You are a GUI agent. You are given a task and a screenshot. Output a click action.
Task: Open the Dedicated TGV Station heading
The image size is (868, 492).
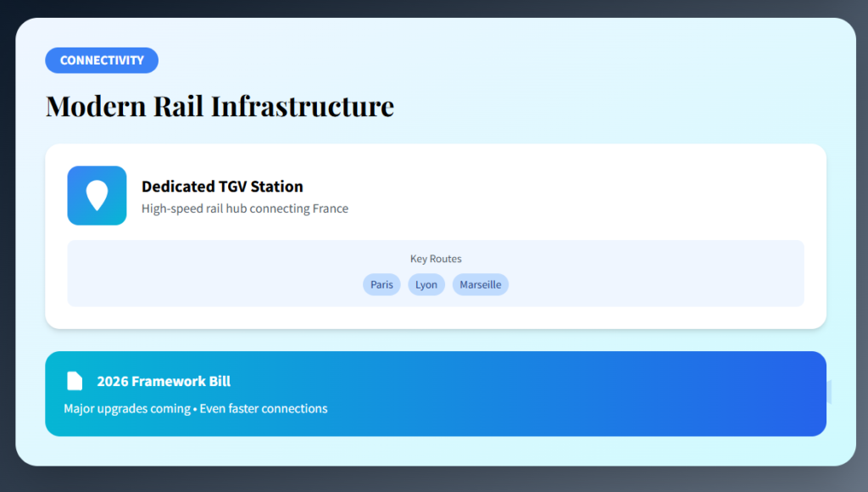222,187
